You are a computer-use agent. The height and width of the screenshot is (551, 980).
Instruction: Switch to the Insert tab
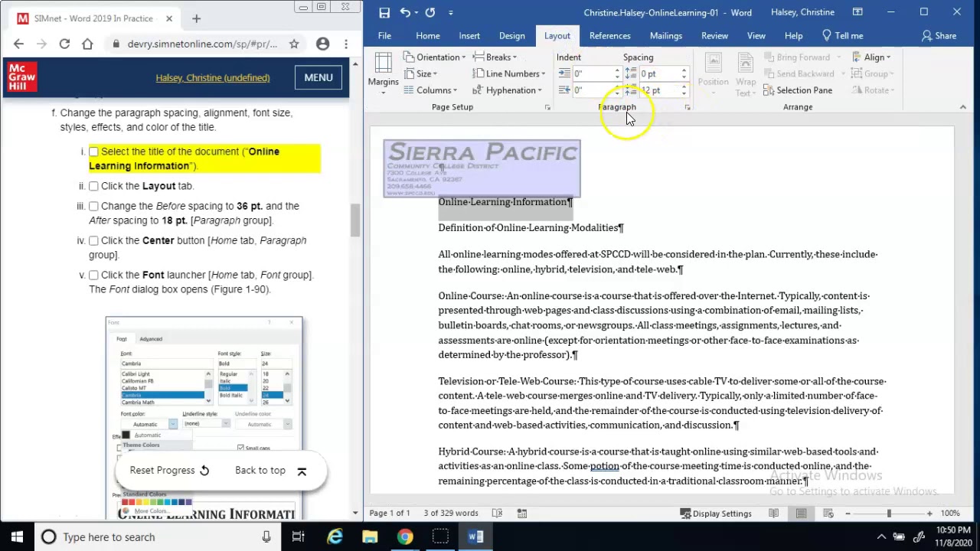pos(469,36)
